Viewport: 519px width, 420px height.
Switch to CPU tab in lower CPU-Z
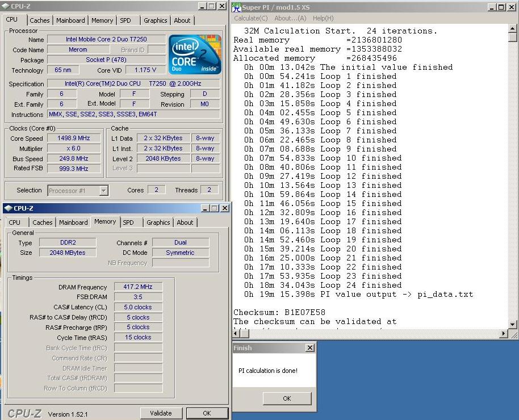click(14, 222)
